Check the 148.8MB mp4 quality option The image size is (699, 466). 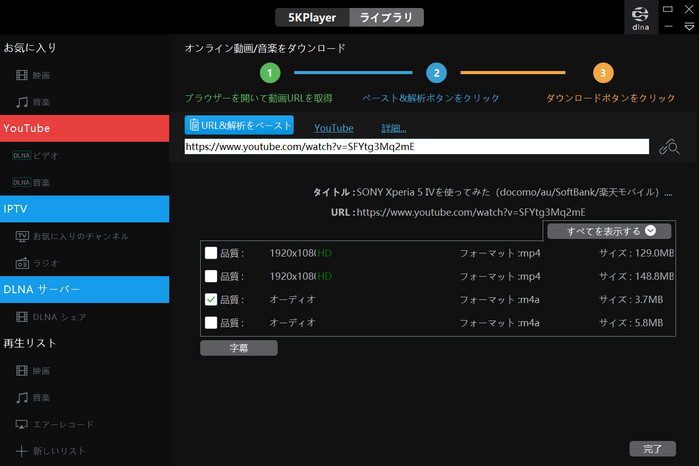click(211, 276)
